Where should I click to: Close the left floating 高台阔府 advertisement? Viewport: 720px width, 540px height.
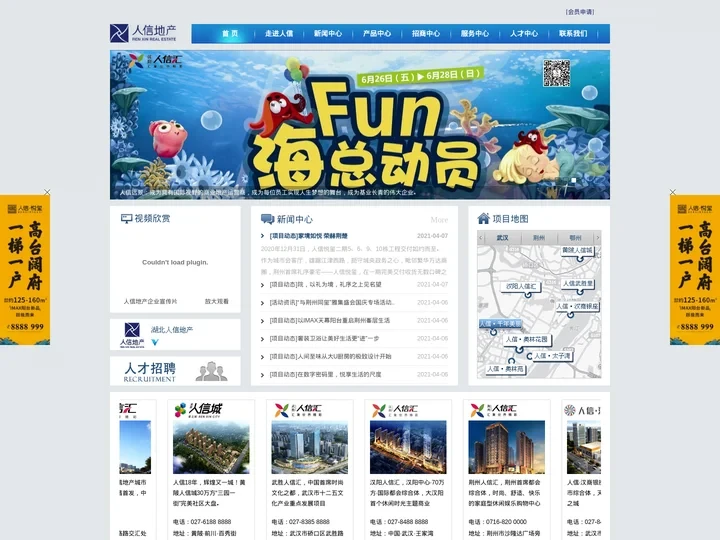coord(47,192)
